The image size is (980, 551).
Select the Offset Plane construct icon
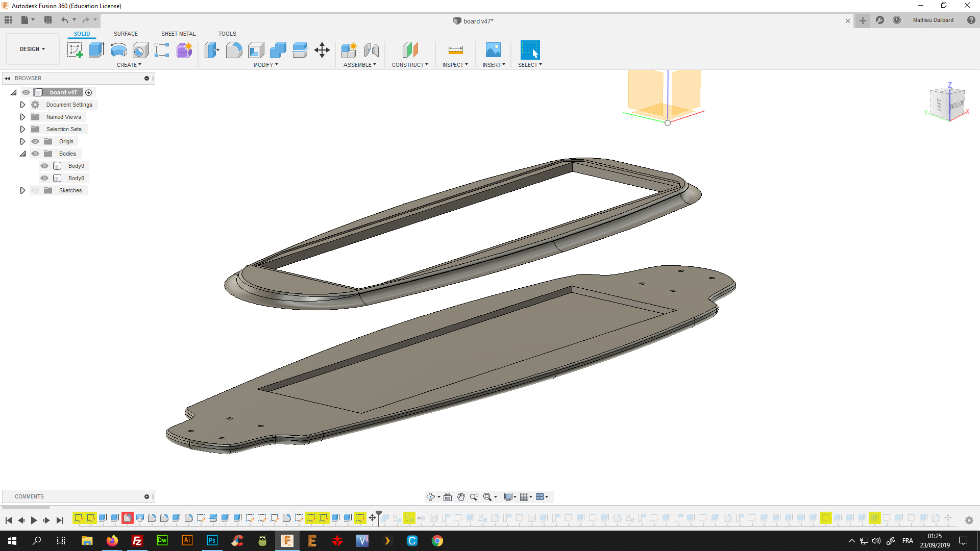click(x=410, y=50)
